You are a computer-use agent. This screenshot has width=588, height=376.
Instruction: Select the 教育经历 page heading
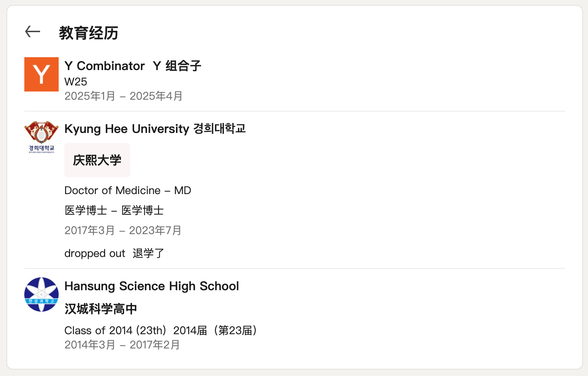pyautogui.click(x=89, y=33)
